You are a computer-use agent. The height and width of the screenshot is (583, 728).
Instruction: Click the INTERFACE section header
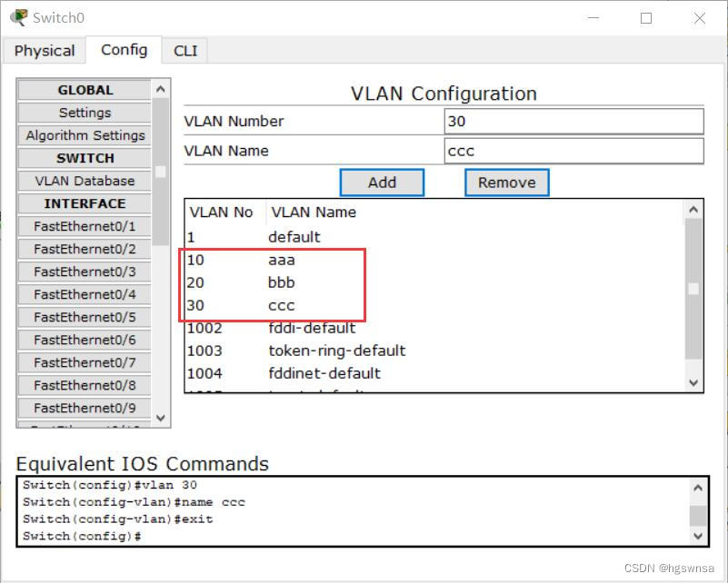tap(85, 203)
